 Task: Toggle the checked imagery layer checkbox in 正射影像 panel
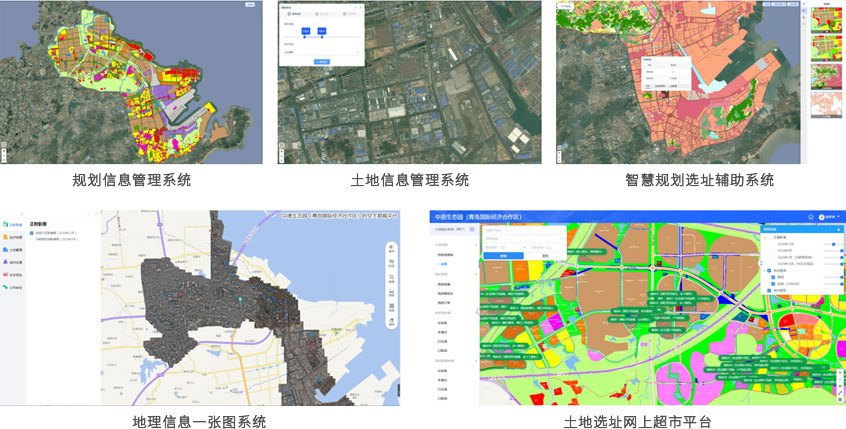pos(31,234)
